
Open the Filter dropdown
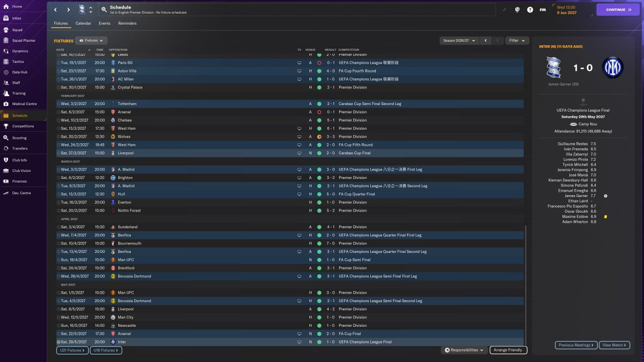[x=517, y=41]
